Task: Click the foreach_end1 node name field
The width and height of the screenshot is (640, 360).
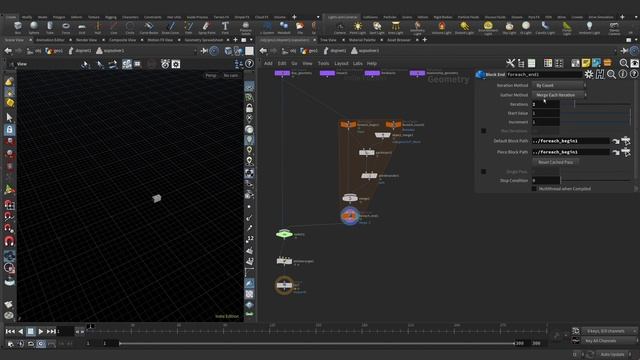Action: tap(544, 74)
